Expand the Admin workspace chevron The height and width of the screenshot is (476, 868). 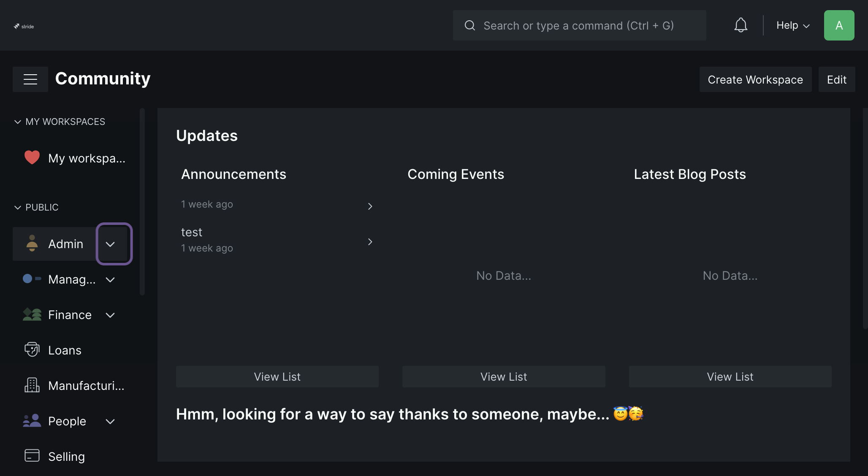point(110,244)
